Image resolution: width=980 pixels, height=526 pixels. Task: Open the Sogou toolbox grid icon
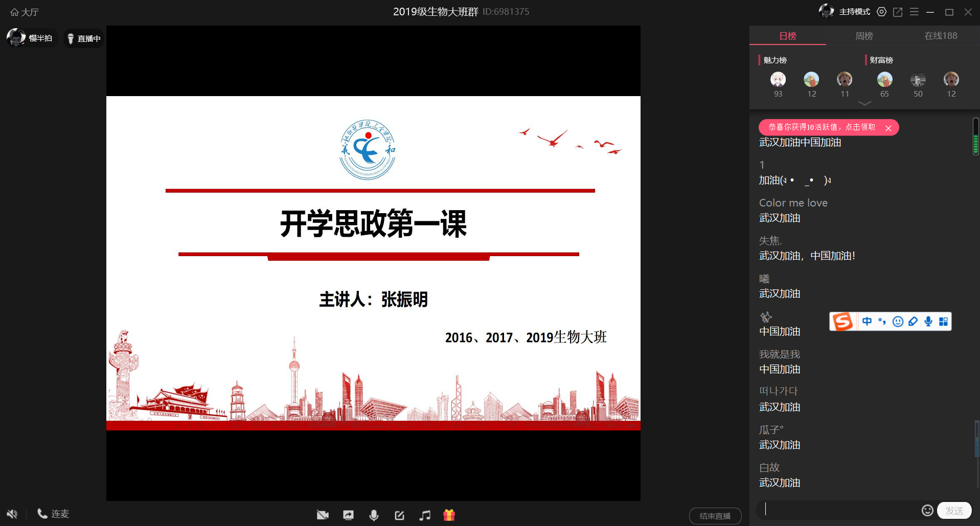943,322
